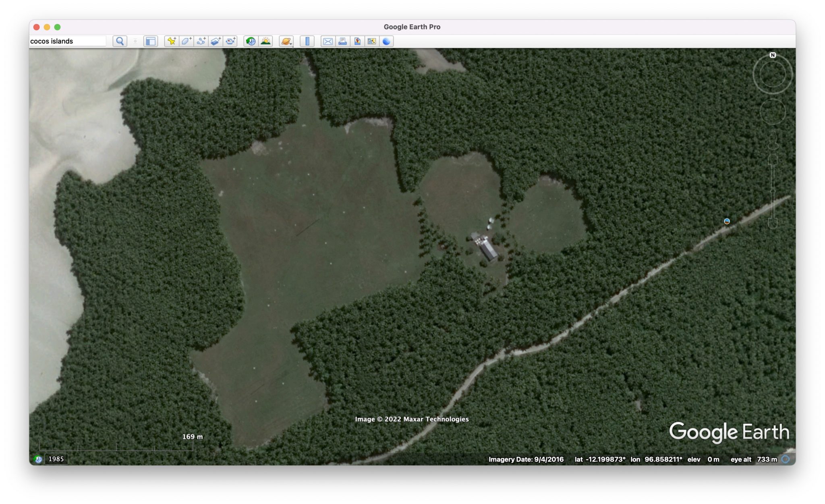Click the Record a Tour icon
Screen dimensions: 825x504
tap(230, 41)
